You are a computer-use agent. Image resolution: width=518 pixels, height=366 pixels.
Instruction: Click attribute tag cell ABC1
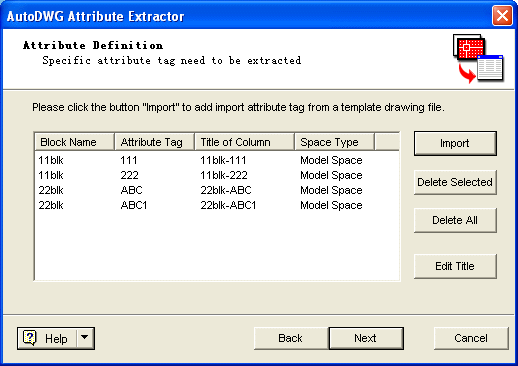coord(134,205)
